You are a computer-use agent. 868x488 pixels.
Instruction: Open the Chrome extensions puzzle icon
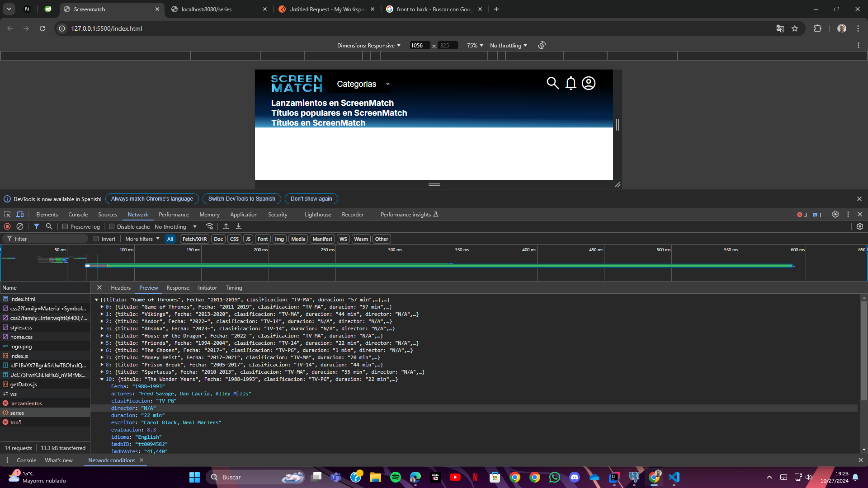(x=817, y=28)
